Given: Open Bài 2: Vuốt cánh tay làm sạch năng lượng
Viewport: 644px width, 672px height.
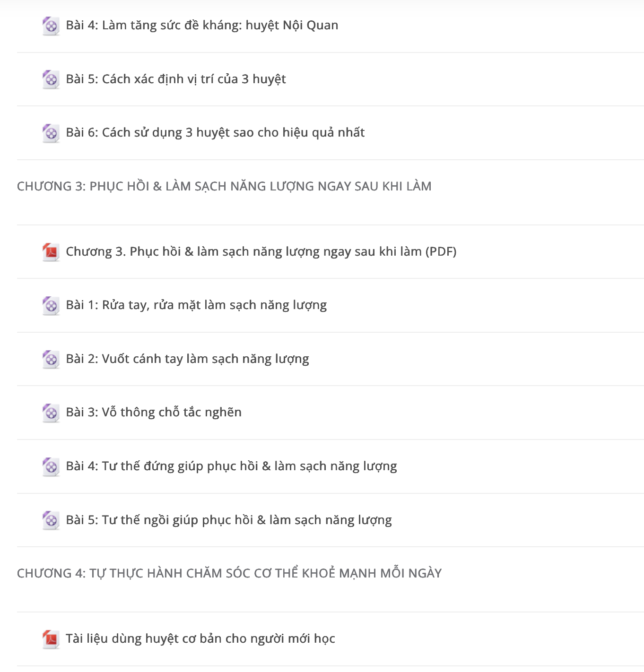Looking at the screenshot, I should pos(187,359).
